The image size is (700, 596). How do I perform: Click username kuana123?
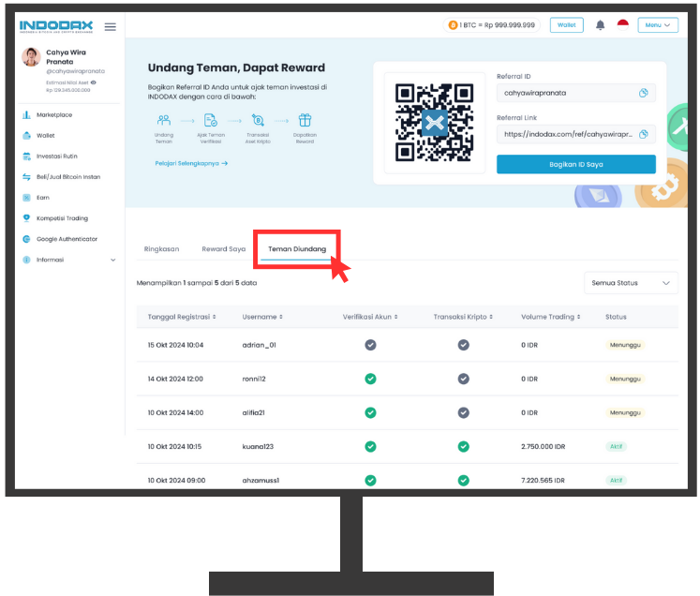point(258,446)
